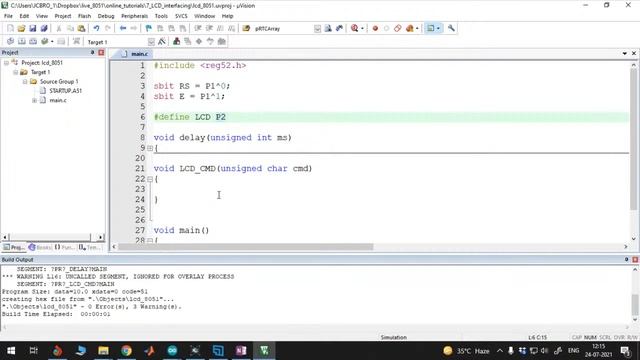Build the target with the Build icon
The width and height of the screenshot is (640, 360).
pyautogui.click(x=22, y=41)
